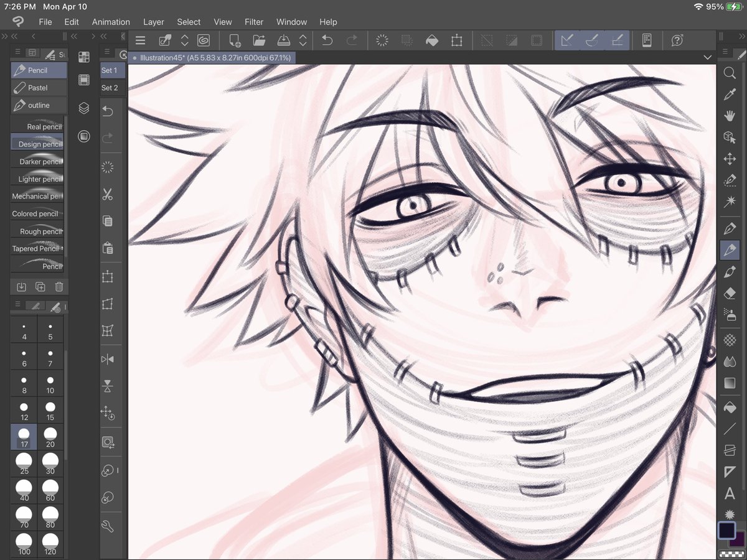Select the Text tool

pyautogui.click(x=730, y=493)
